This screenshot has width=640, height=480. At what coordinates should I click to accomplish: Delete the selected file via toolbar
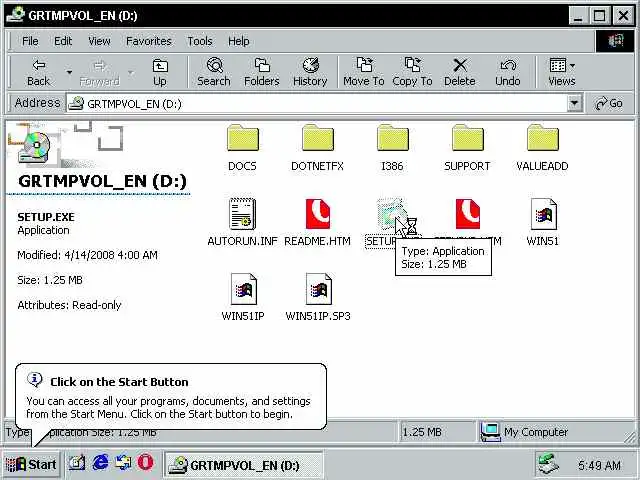point(460,72)
